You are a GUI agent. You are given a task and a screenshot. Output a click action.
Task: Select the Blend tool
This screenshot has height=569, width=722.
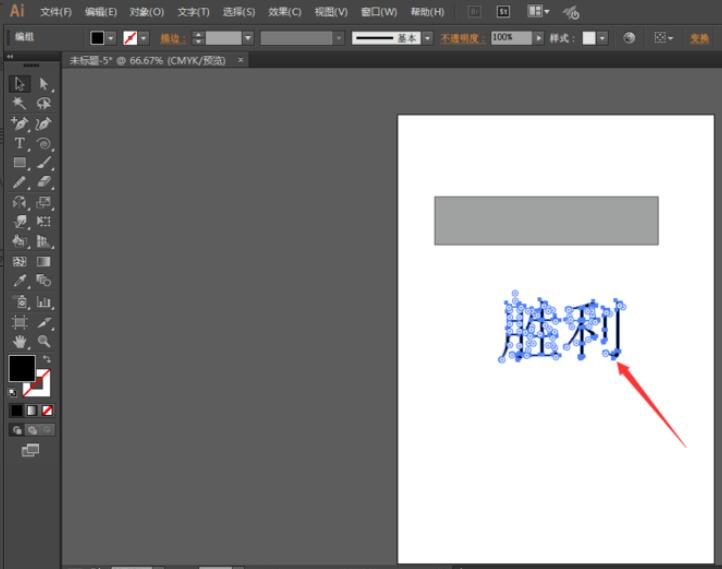(x=44, y=280)
